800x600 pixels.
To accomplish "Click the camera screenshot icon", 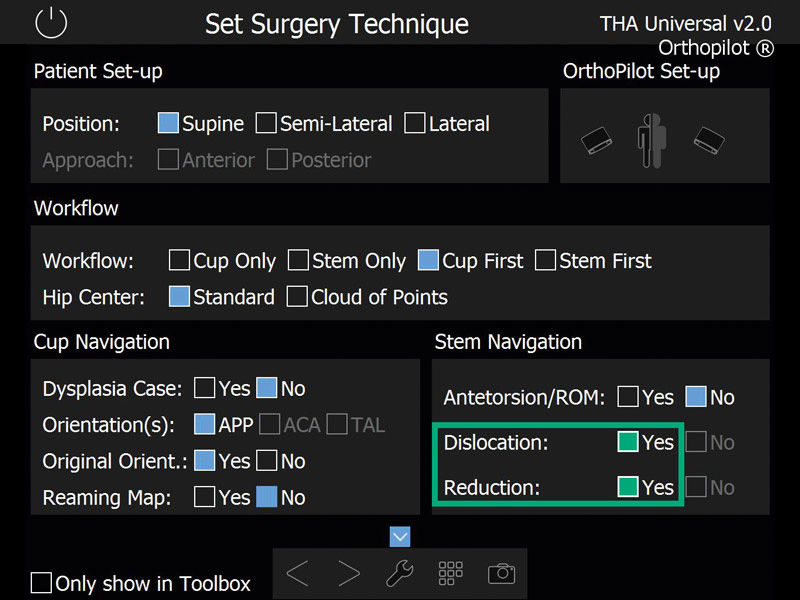I will click(x=501, y=573).
